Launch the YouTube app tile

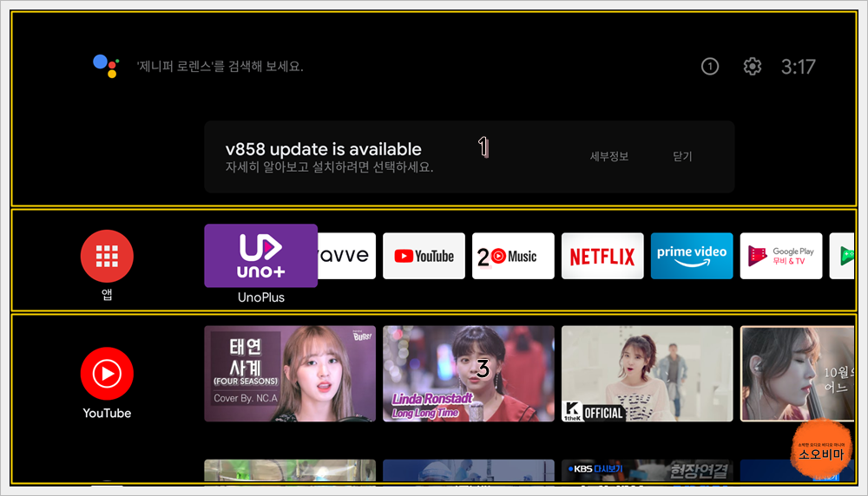424,256
